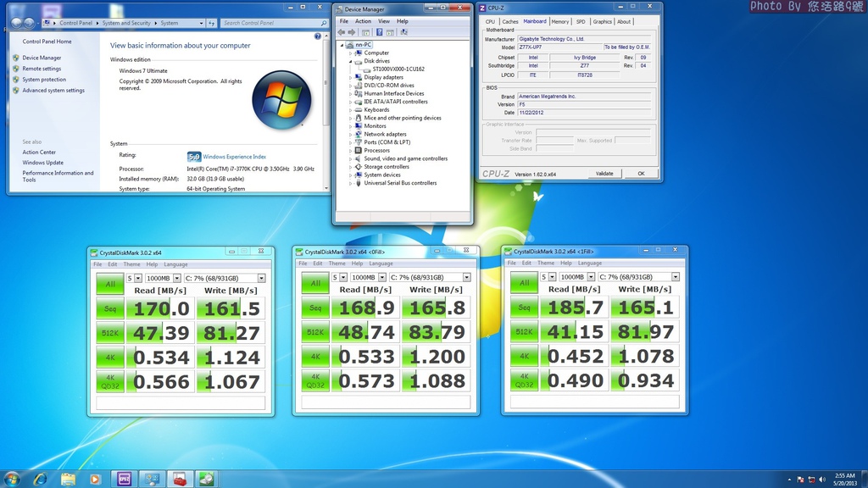
Task: Collapse the Disk drives node in Device Manager
Action: [x=350, y=61]
